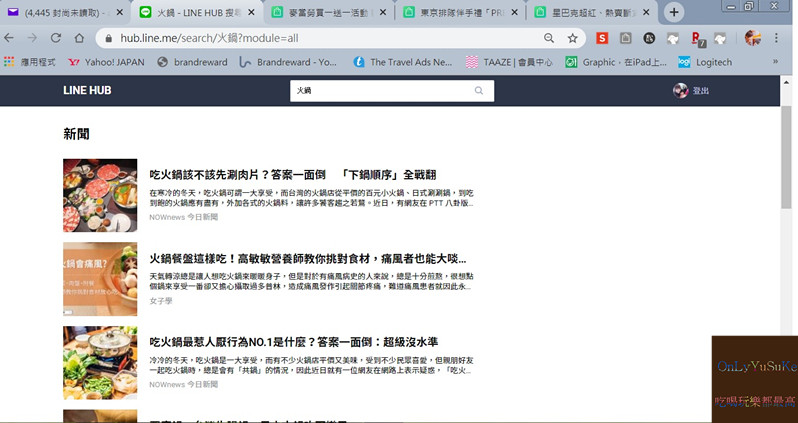Open article 火鍋餐盤這樣吃 headline
The height and width of the screenshot is (423, 798).
click(x=307, y=259)
